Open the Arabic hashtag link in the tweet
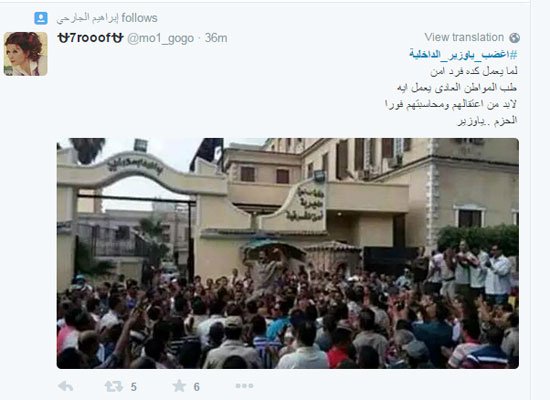 pyautogui.click(x=463, y=54)
